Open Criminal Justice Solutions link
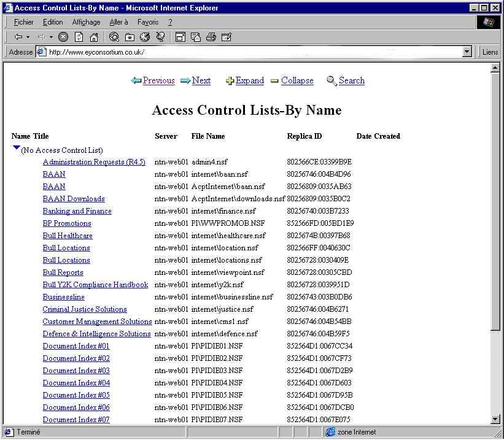 85,309
